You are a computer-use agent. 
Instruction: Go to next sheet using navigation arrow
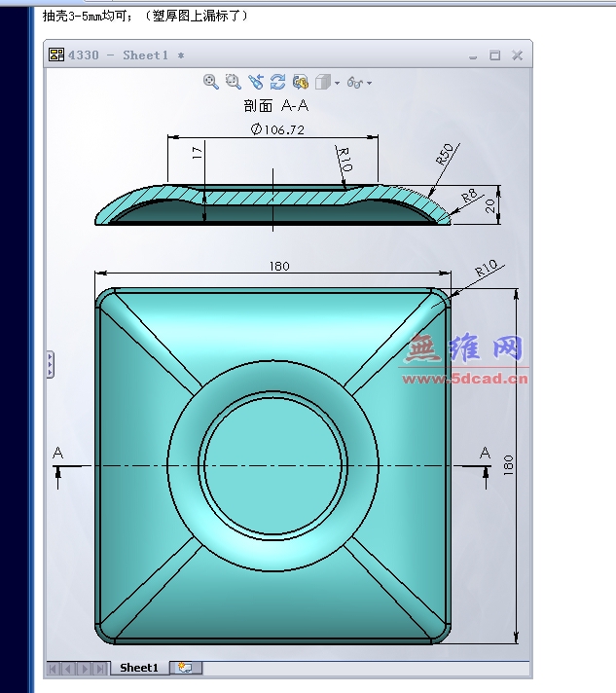tap(85, 669)
